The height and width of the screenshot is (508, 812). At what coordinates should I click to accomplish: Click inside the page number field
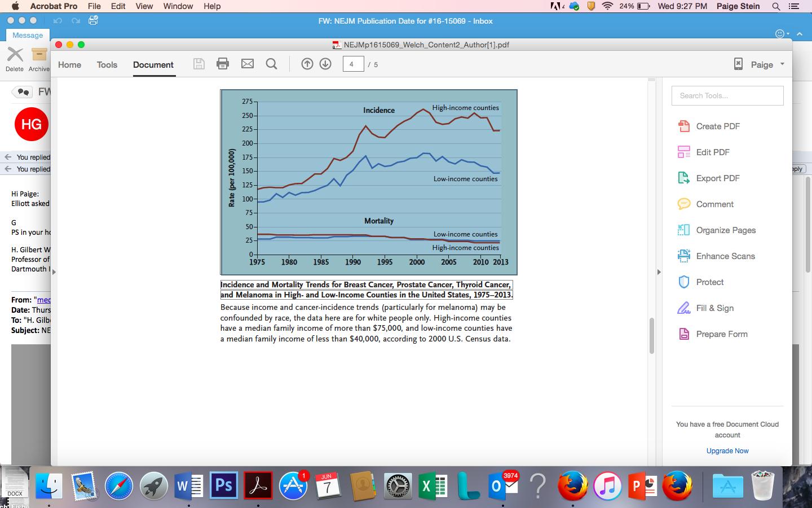[353, 64]
